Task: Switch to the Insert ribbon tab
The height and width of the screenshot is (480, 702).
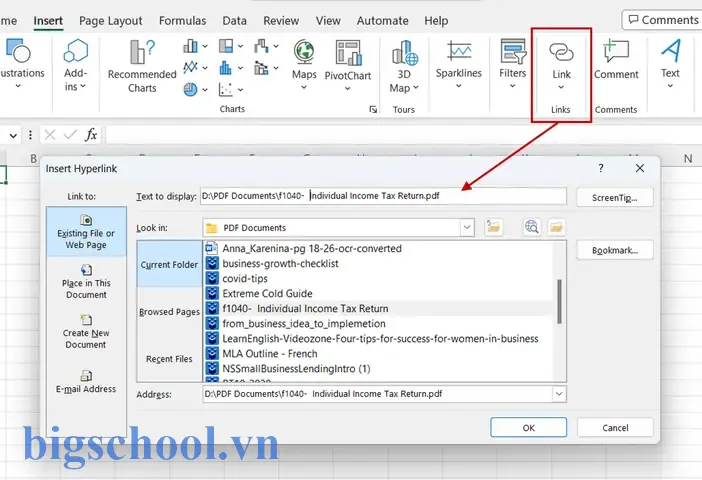Action: click(x=48, y=21)
